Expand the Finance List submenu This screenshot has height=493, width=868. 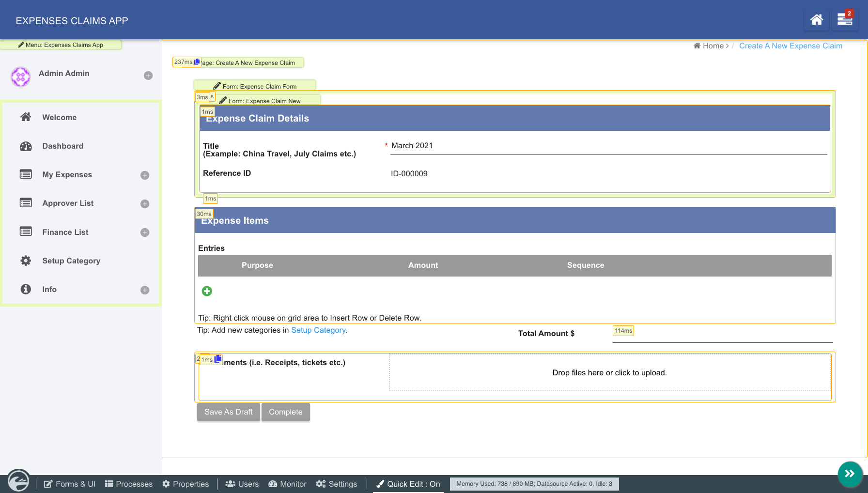pos(145,232)
